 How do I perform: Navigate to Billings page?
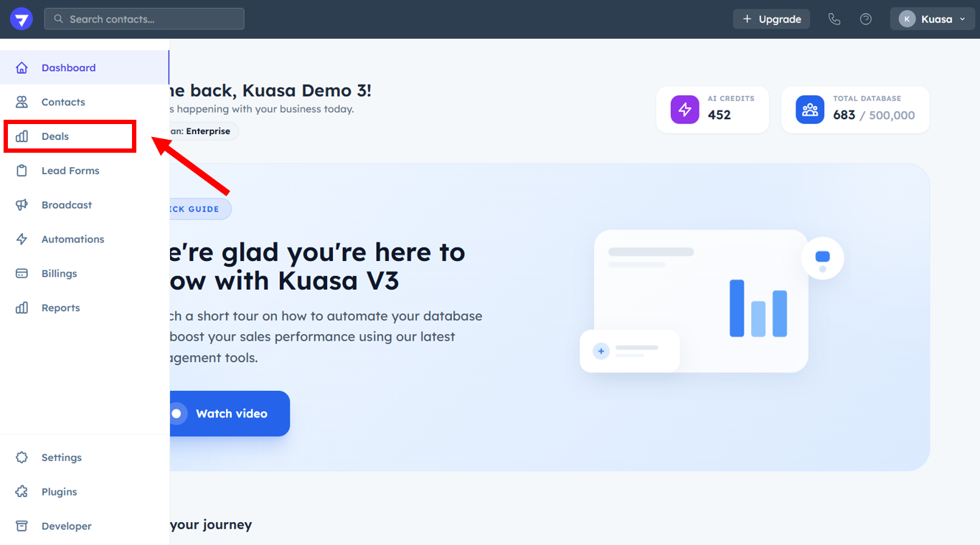59,273
